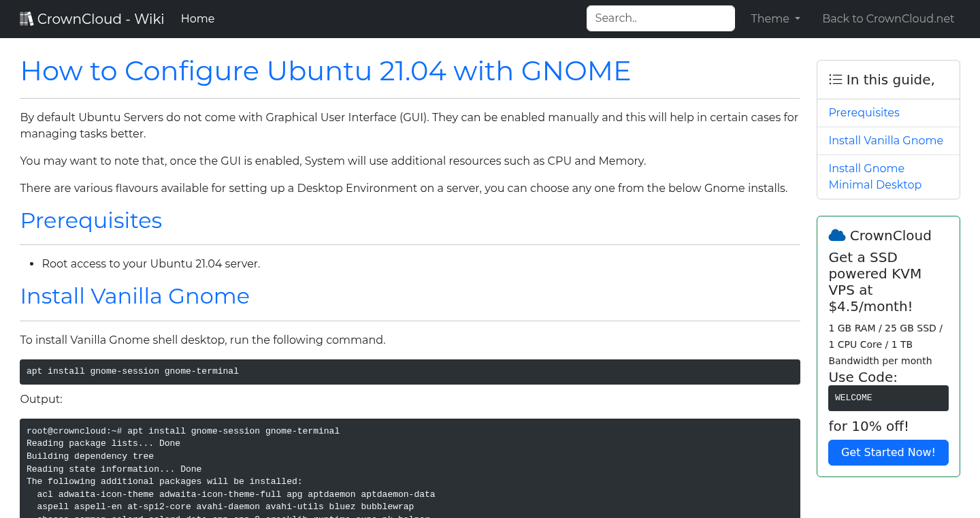This screenshot has width=980, height=518.
Task: Open the 'Install Gnome Minimal Desktop' sidebar link
Action: tap(875, 176)
